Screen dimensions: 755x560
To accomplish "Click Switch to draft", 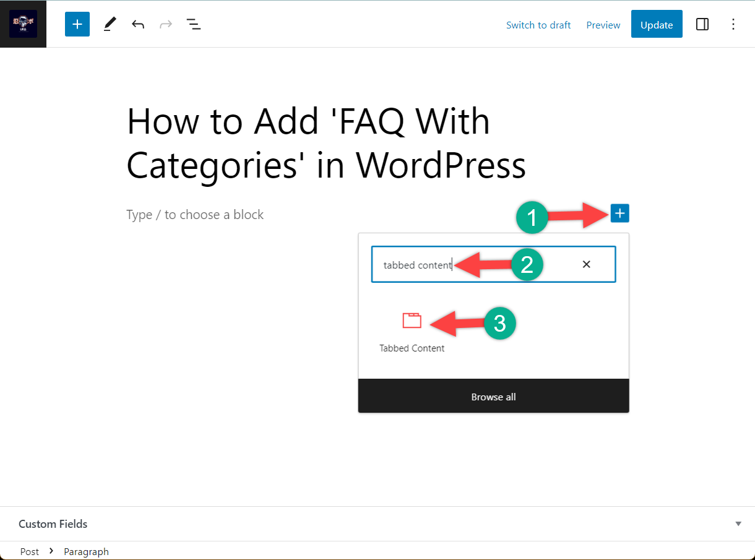I will [538, 25].
